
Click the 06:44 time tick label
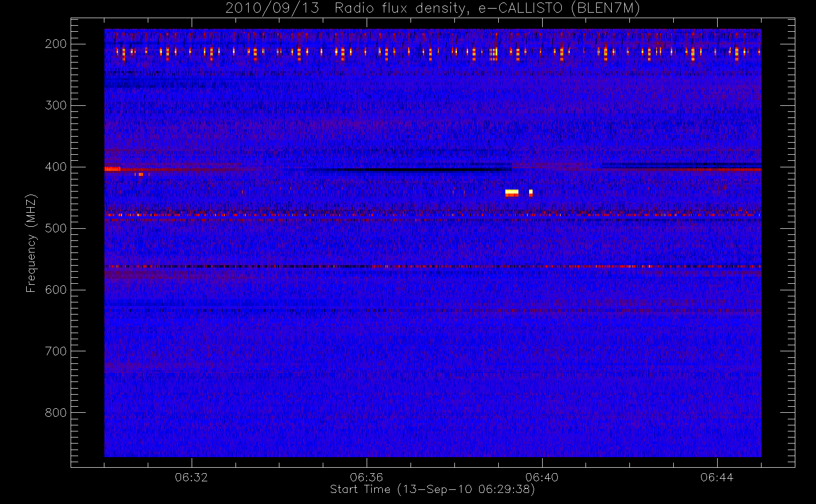click(717, 477)
